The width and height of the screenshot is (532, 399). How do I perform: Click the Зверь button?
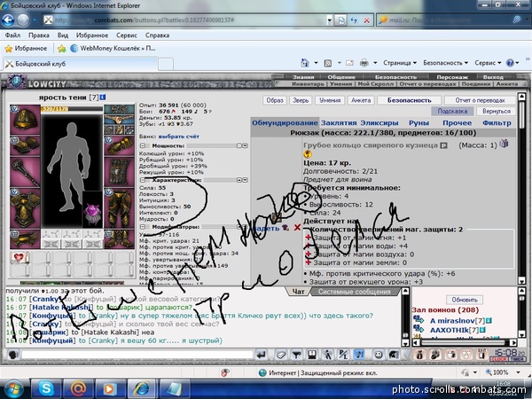[301, 100]
